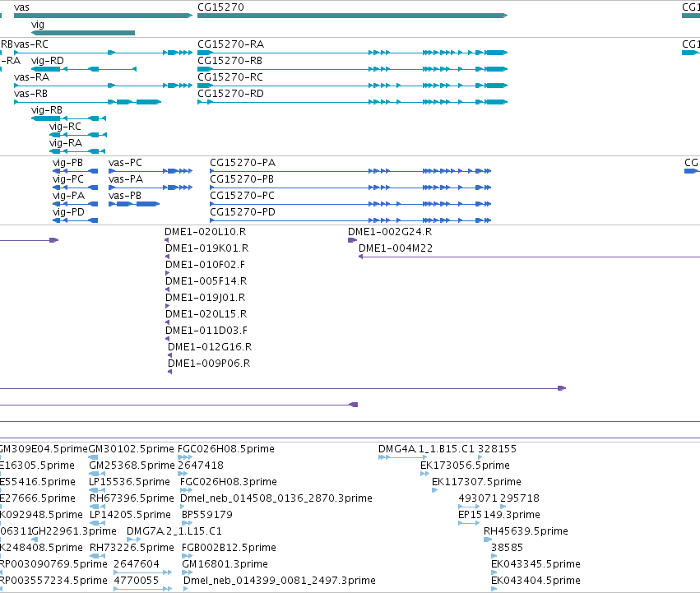Click the CG15270-RB transcript label
This screenshot has height=593, width=700.
pos(230,61)
